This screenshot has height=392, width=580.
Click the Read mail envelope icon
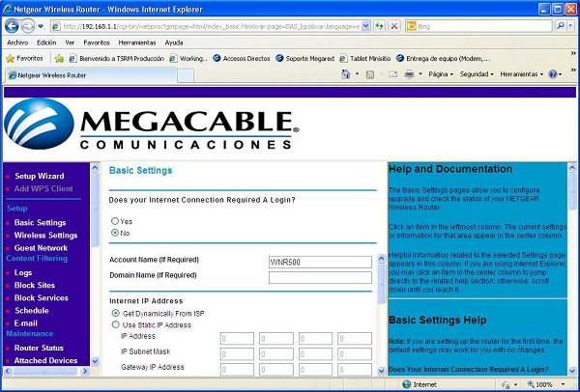392,74
